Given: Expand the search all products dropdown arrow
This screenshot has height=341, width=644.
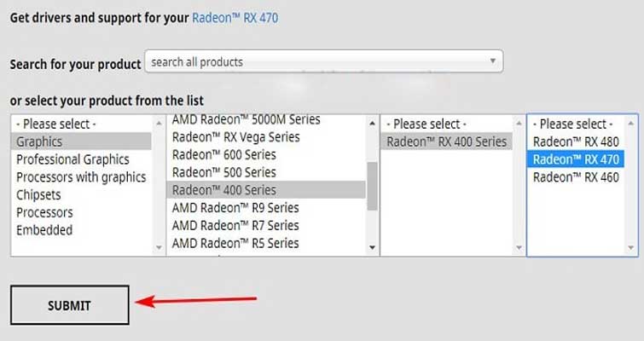Looking at the screenshot, I should (x=492, y=61).
